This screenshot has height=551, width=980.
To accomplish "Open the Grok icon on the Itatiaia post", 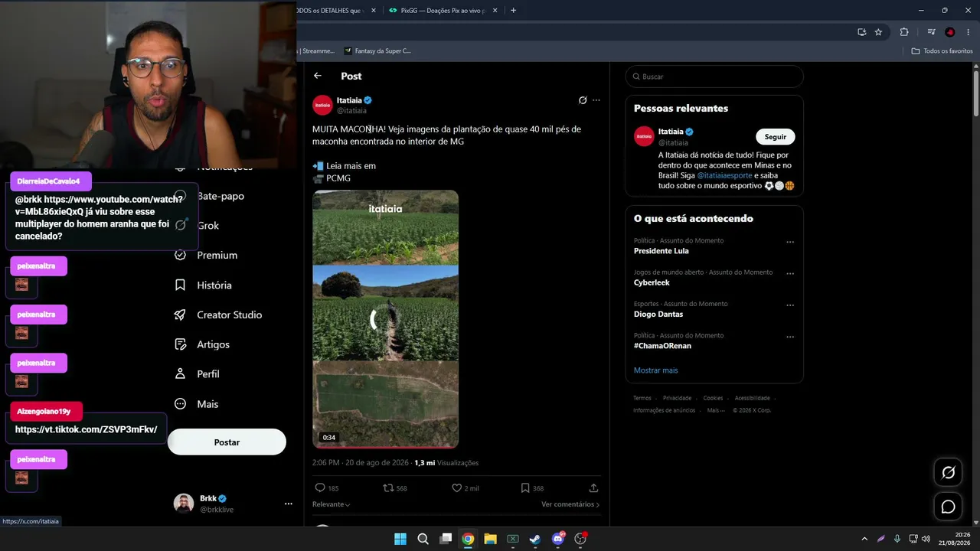I will [583, 100].
